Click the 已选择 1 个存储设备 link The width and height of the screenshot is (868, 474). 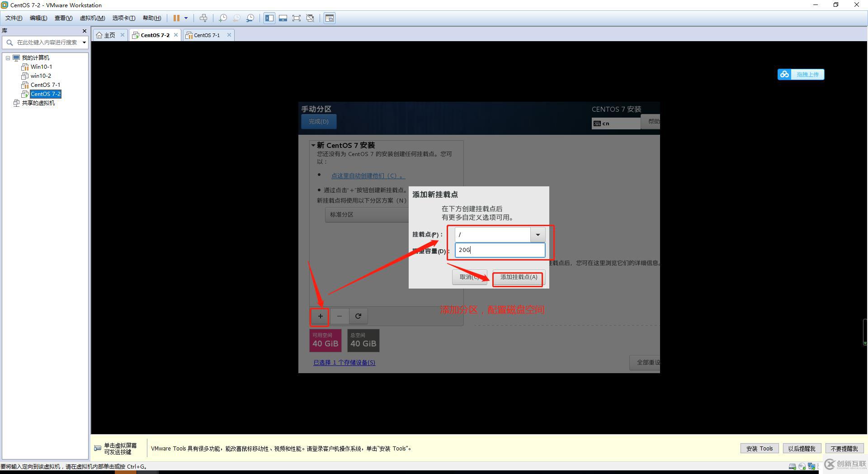344,363
